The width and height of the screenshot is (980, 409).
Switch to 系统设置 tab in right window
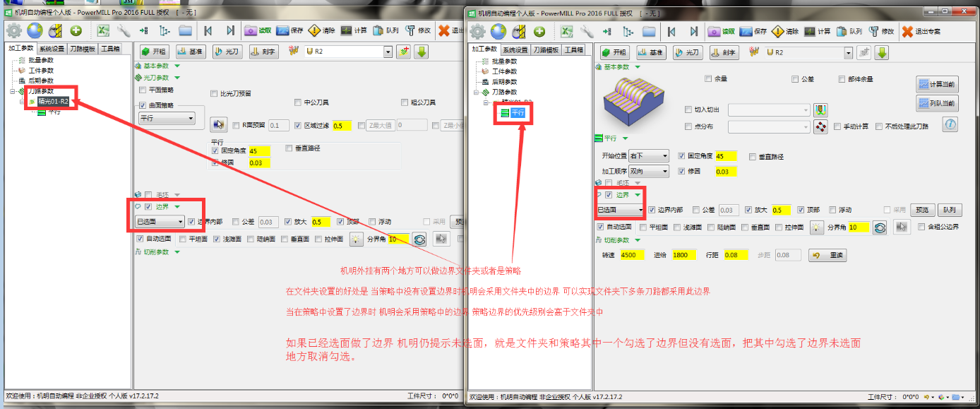pyautogui.click(x=515, y=49)
